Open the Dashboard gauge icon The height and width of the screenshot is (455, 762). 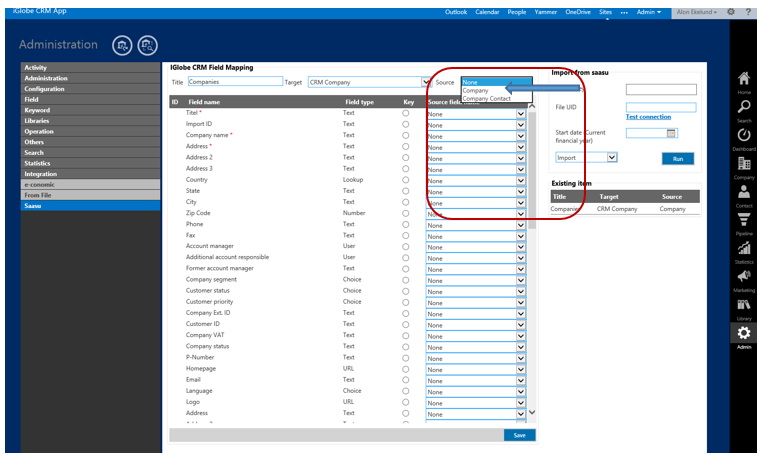click(x=744, y=135)
